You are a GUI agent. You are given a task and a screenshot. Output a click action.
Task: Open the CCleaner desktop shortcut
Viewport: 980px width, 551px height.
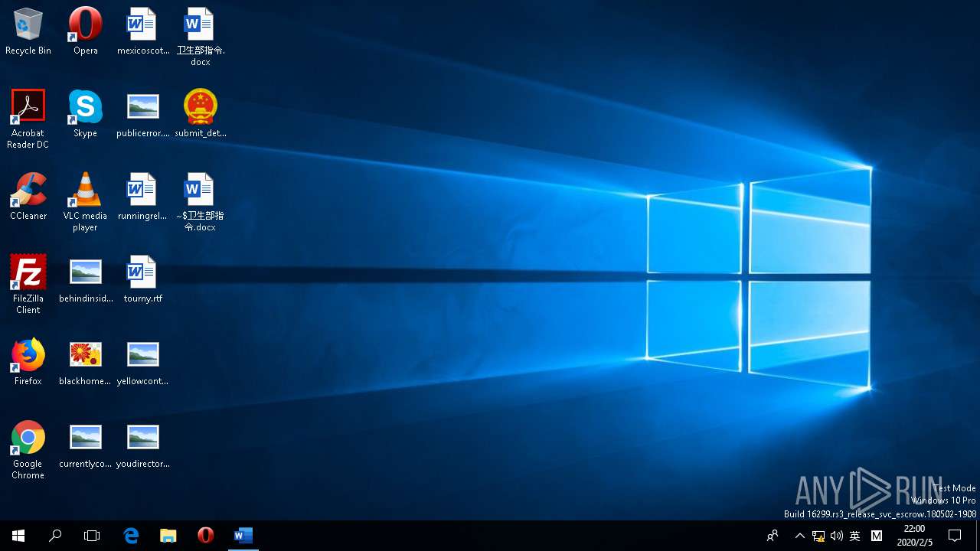pos(28,197)
